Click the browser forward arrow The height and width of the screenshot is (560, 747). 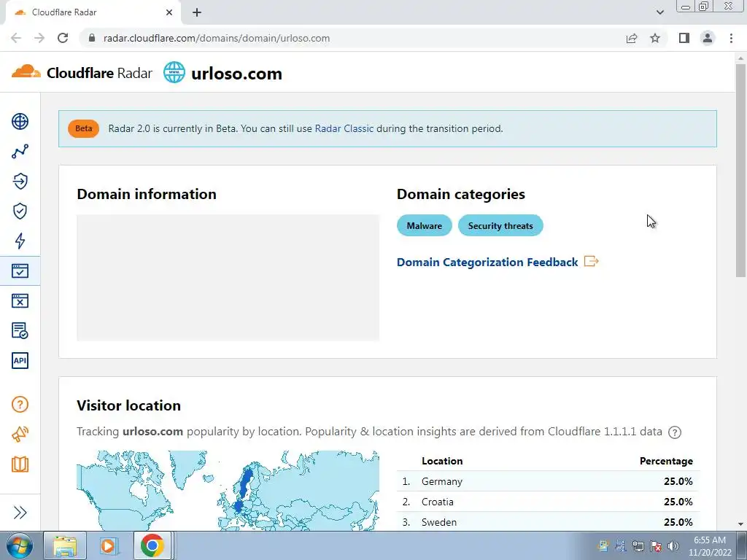click(x=39, y=38)
